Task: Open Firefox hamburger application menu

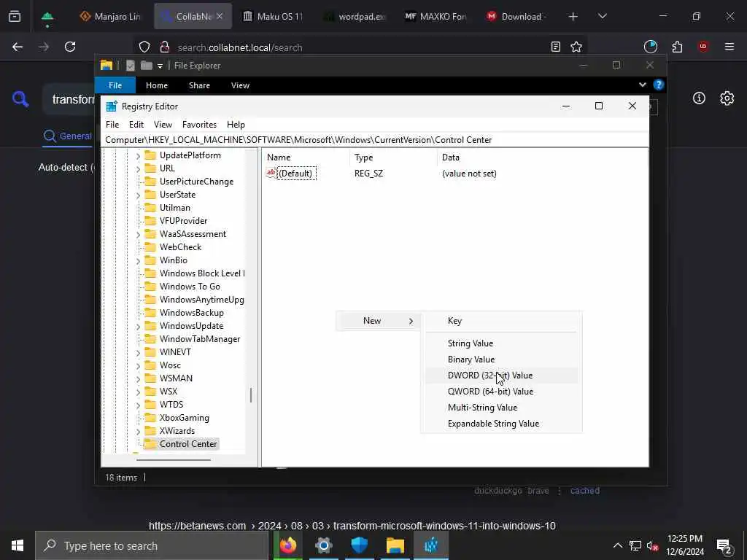Action: click(729, 47)
